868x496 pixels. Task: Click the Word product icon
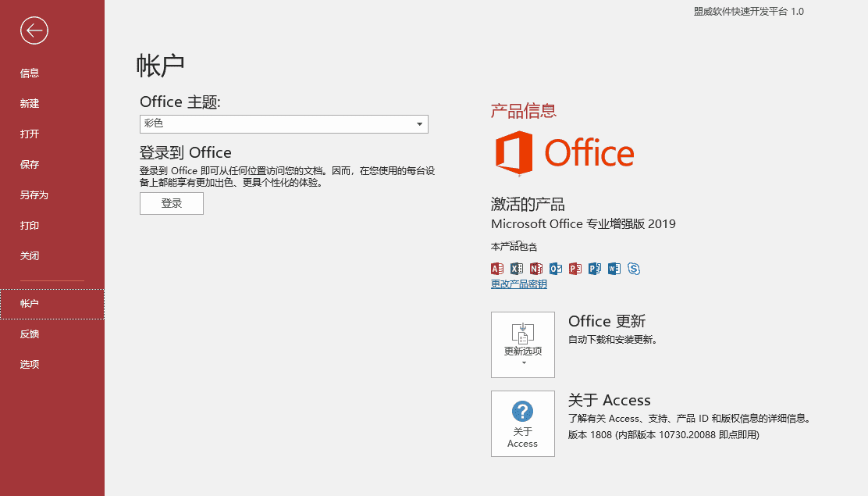coord(614,269)
